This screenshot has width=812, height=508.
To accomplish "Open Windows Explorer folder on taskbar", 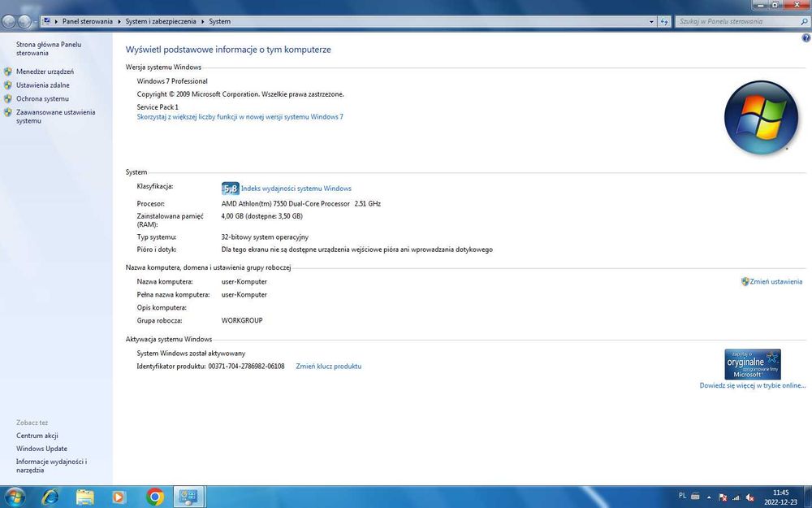I will [x=85, y=497].
